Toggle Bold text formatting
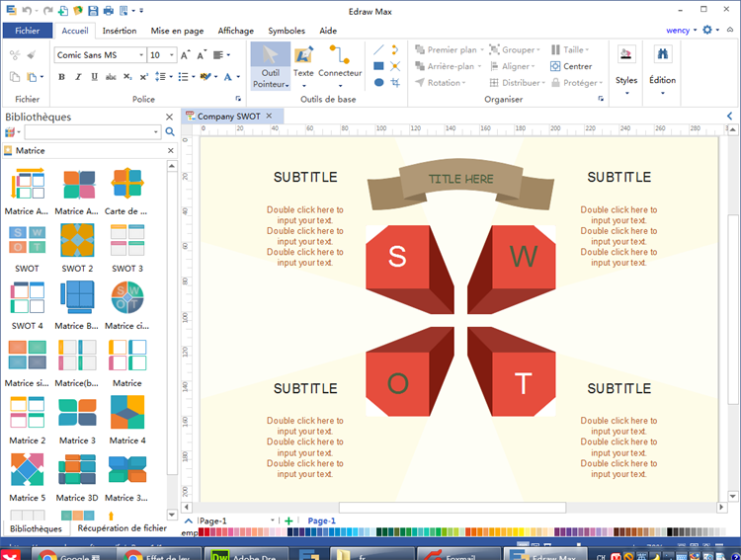The width and height of the screenshot is (741, 560). pos(60,76)
